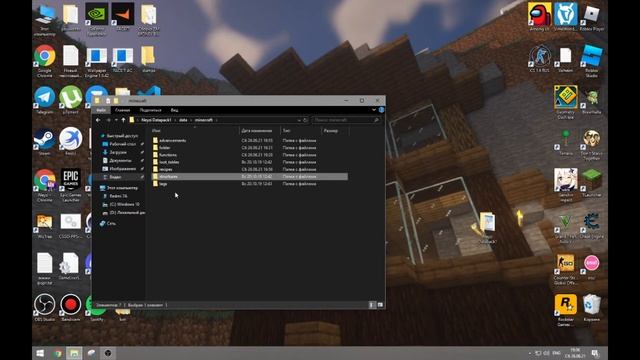Select Google Chrome desktop shortcut
This screenshot has height=360, width=640.
coord(44,61)
